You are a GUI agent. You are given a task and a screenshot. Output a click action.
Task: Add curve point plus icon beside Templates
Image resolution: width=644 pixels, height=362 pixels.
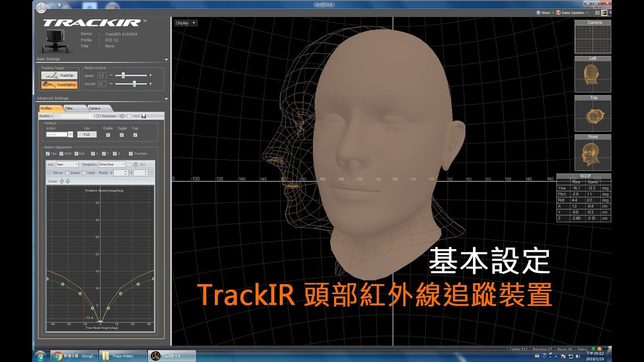tap(136, 164)
